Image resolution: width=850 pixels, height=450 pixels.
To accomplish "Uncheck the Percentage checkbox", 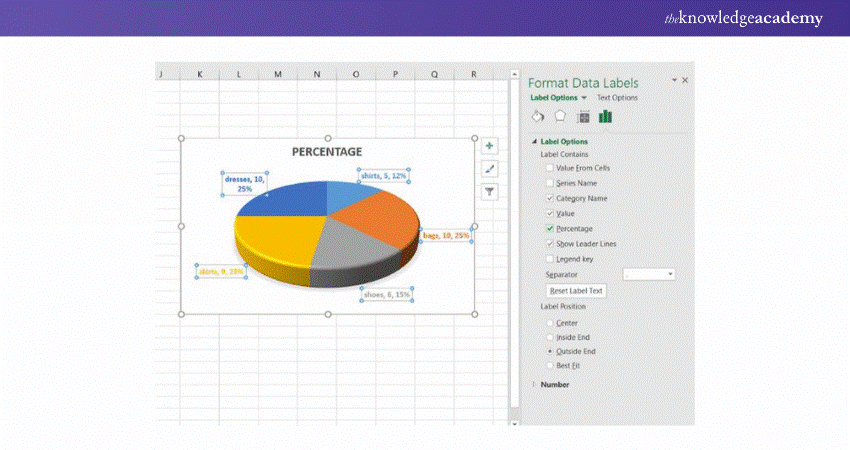I will tap(550, 229).
